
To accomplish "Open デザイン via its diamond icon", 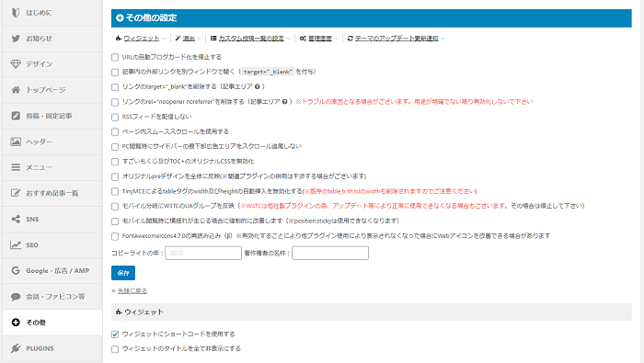I will click(16, 64).
